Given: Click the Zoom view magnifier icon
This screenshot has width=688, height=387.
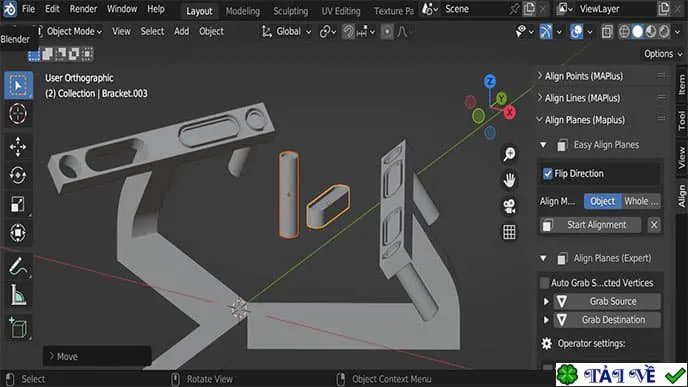Looking at the screenshot, I should tap(509, 154).
